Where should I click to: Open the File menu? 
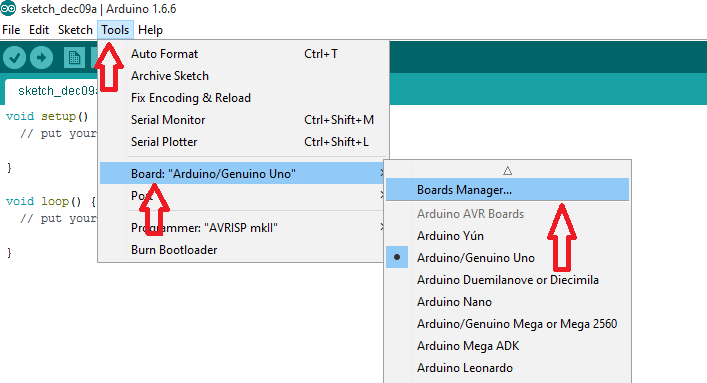point(11,30)
